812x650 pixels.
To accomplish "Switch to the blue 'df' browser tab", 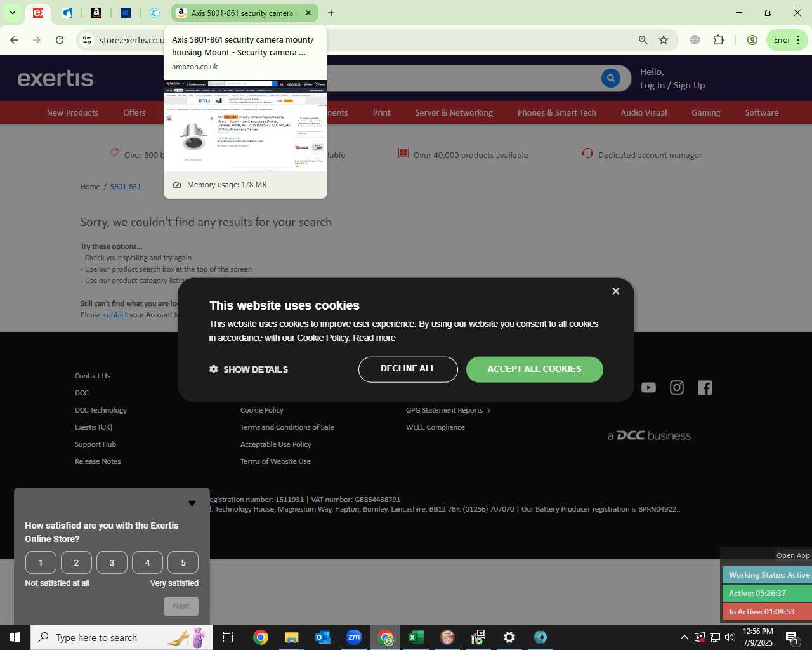I will (x=126, y=13).
